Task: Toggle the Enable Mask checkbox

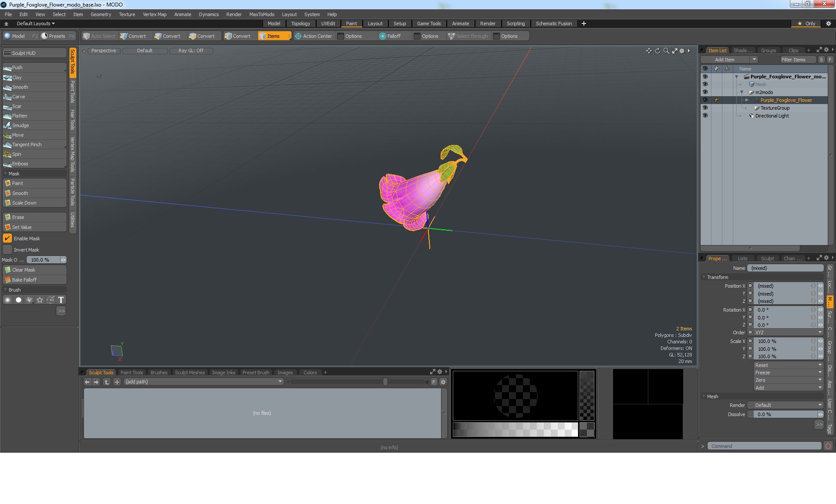Action: 7,239
